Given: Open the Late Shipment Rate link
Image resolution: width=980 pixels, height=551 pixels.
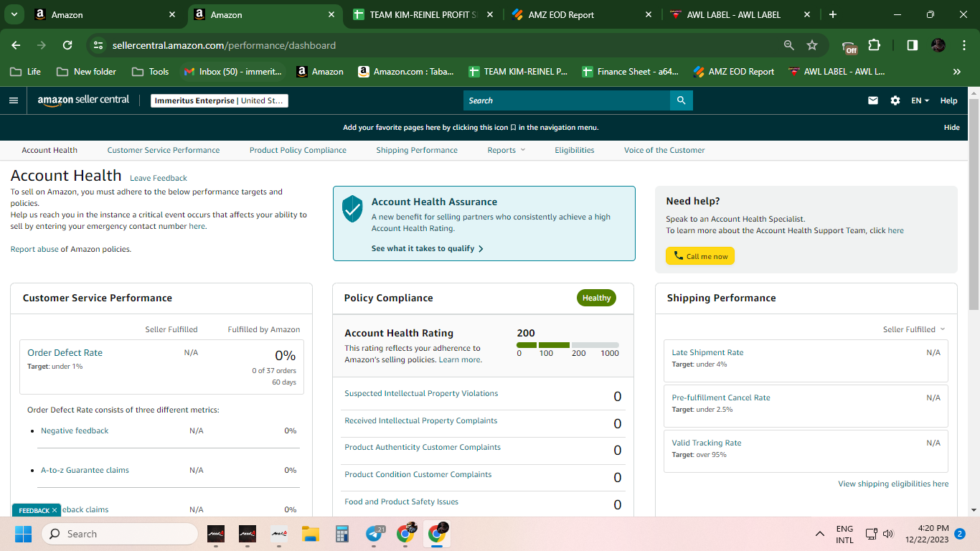Looking at the screenshot, I should coord(707,352).
